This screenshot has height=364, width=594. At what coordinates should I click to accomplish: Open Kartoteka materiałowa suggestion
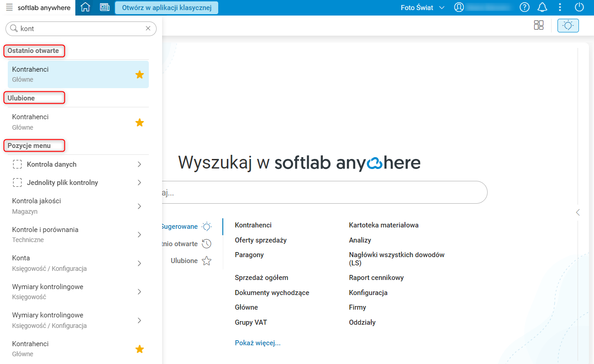tap(384, 225)
